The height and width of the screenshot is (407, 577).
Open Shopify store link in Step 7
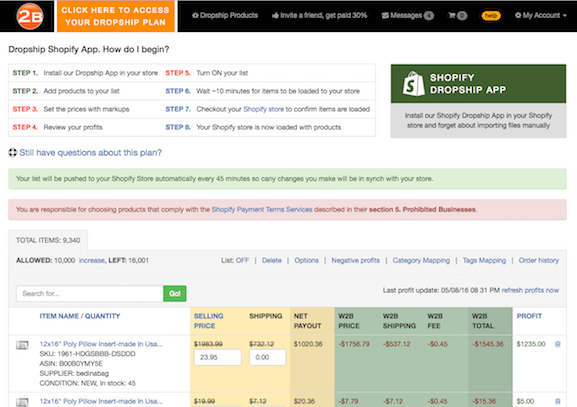coord(263,109)
